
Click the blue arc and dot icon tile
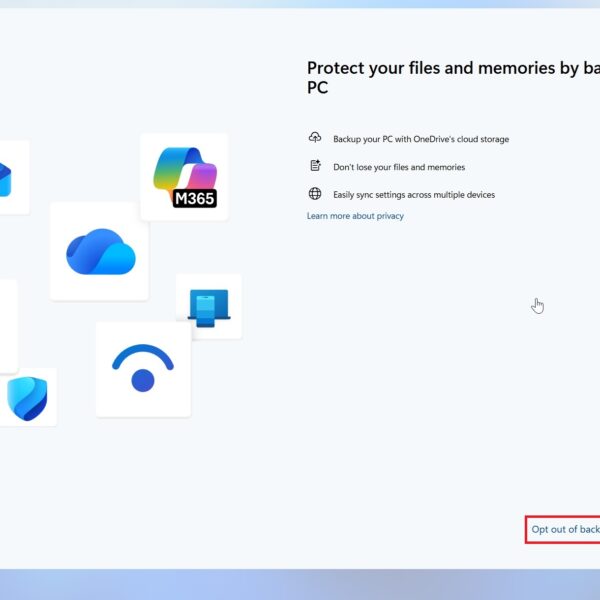pyautogui.click(x=143, y=369)
